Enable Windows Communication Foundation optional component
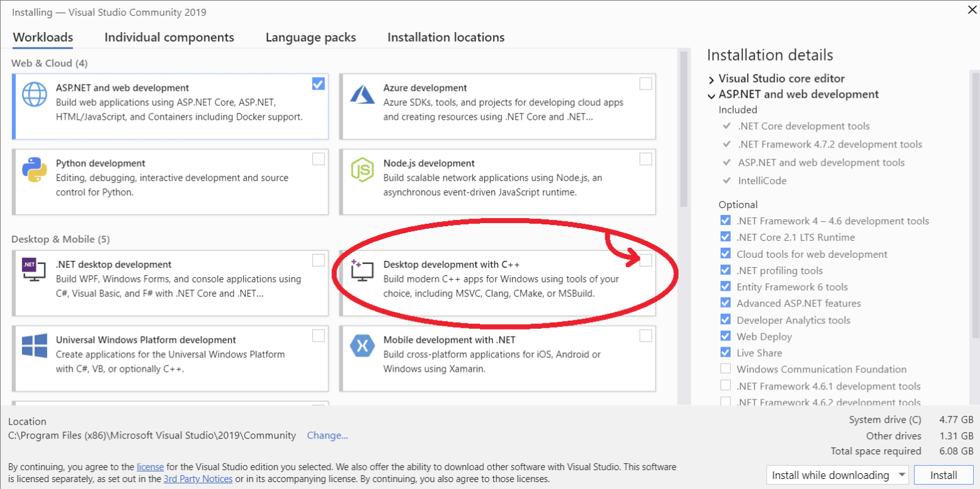980x489 pixels. coord(726,369)
